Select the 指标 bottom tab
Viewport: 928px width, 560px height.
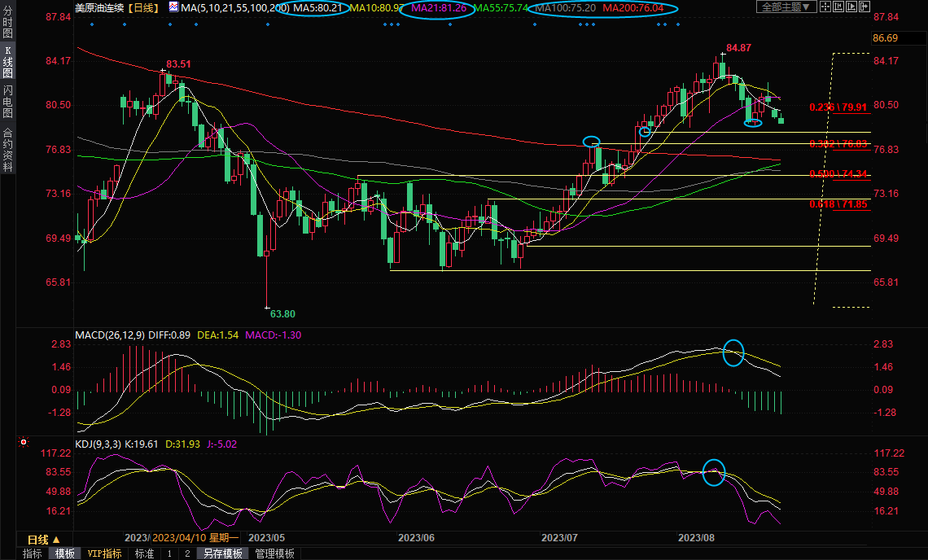33,553
